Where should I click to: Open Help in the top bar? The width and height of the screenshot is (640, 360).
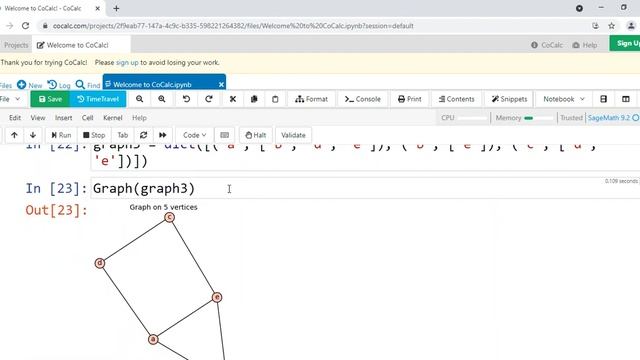(x=585, y=45)
